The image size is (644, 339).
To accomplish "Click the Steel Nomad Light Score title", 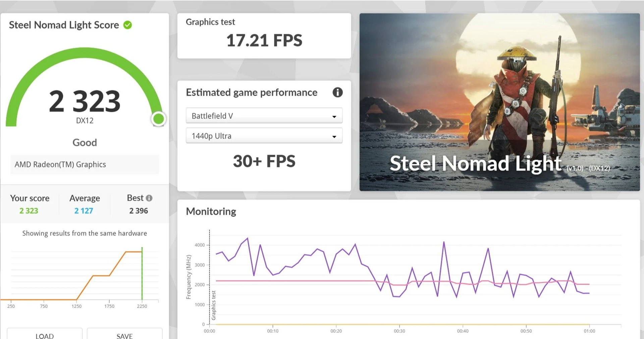I will 64,25.
